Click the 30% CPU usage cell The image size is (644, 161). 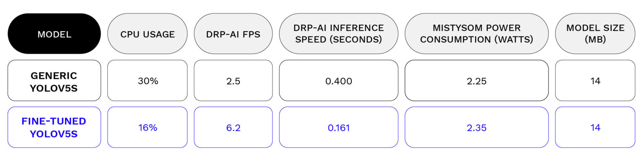pyautogui.click(x=148, y=81)
